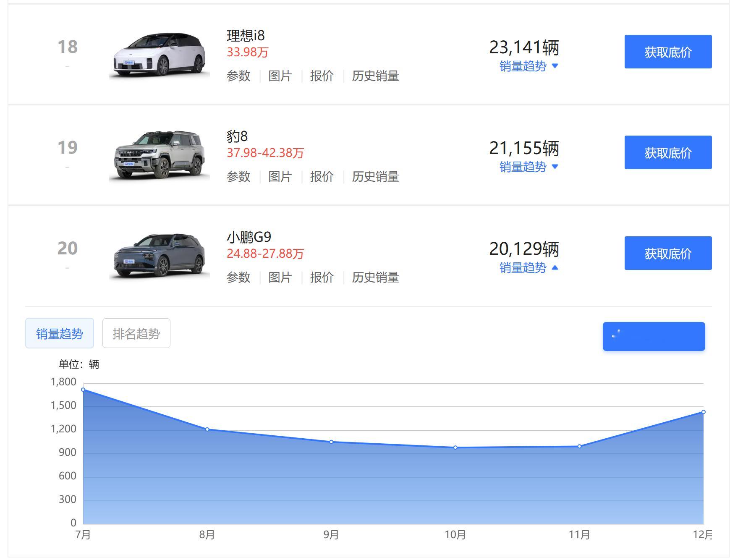Viewport: 730px width, 560px height.
Task: Click the 33.98万 price text
Action: point(248,52)
